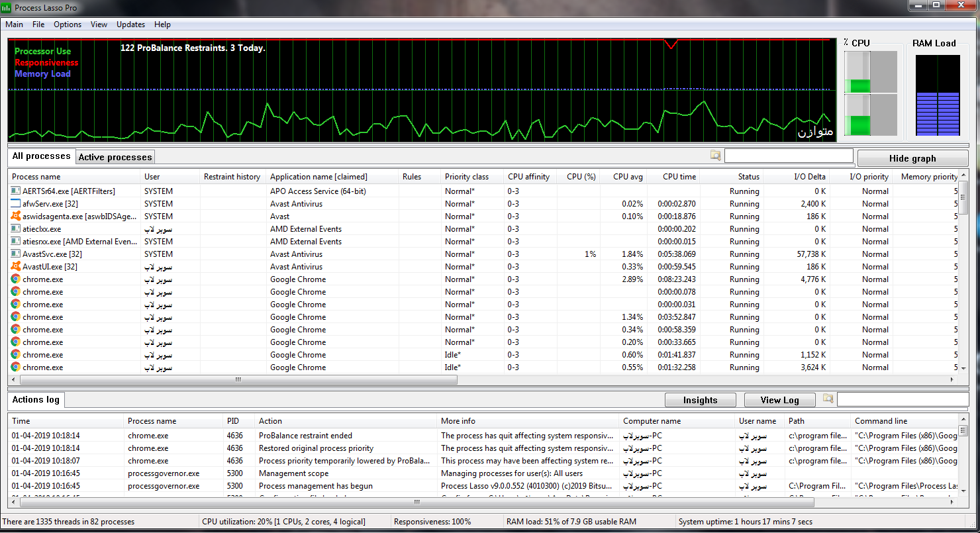
Task: Sort actions log by Time column
Action: pyautogui.click(x=66, y=421)
